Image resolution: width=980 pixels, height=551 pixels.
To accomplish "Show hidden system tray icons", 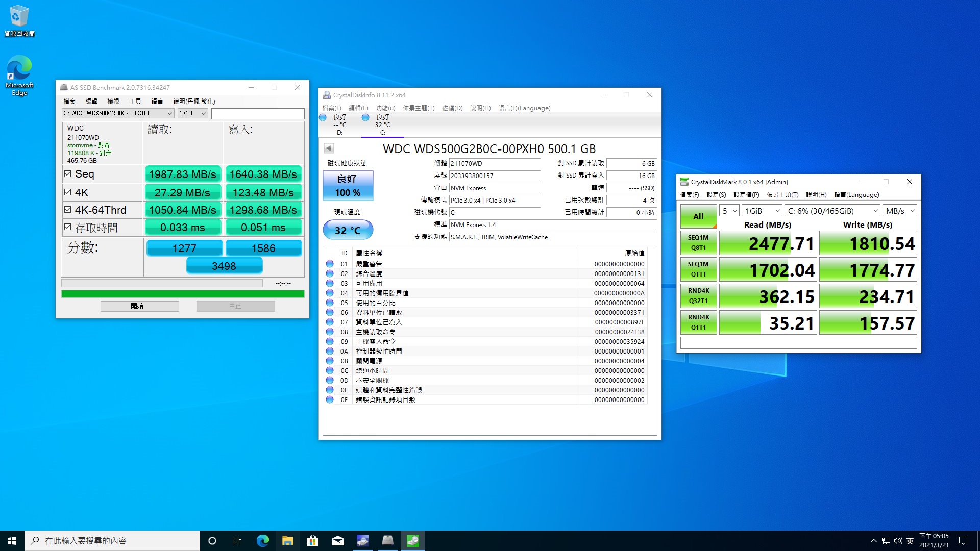I will point(873,541).
